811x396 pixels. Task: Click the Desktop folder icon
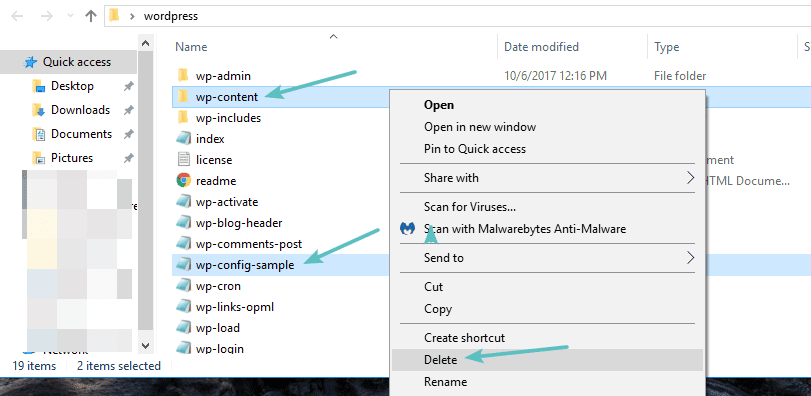tap(38, 86)
